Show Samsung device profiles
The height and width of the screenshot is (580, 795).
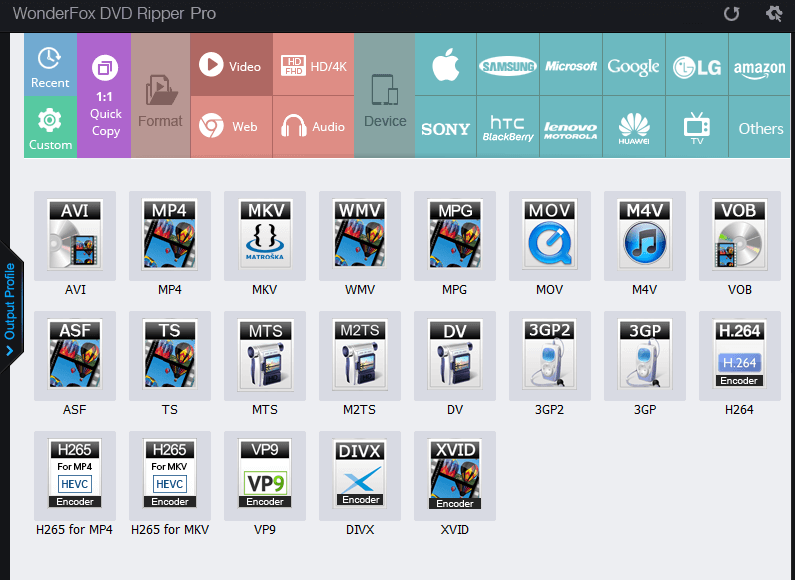(x=508, y=64)
